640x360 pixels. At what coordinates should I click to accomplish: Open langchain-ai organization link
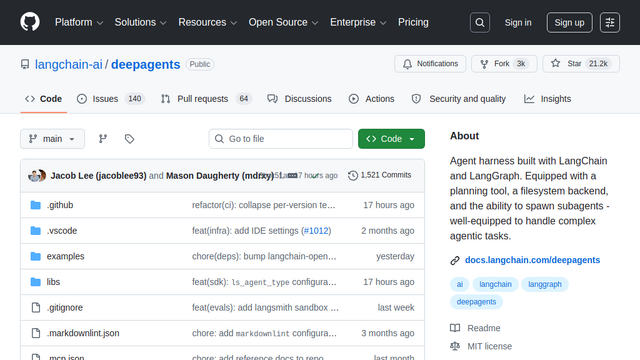pyautogui.click(x=69, y=64)
